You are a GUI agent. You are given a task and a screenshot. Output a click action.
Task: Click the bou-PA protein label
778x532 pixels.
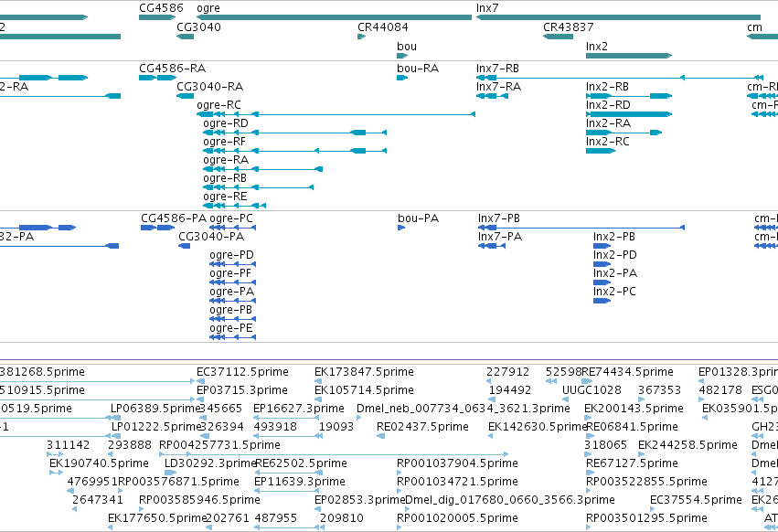click(419, 218)
